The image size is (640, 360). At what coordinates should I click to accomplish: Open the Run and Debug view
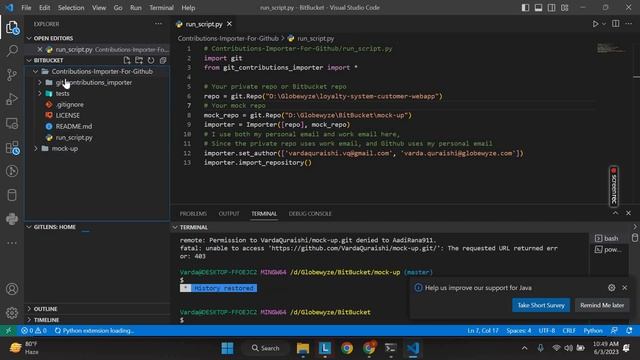pyautogui.click(x=12, y=99)
